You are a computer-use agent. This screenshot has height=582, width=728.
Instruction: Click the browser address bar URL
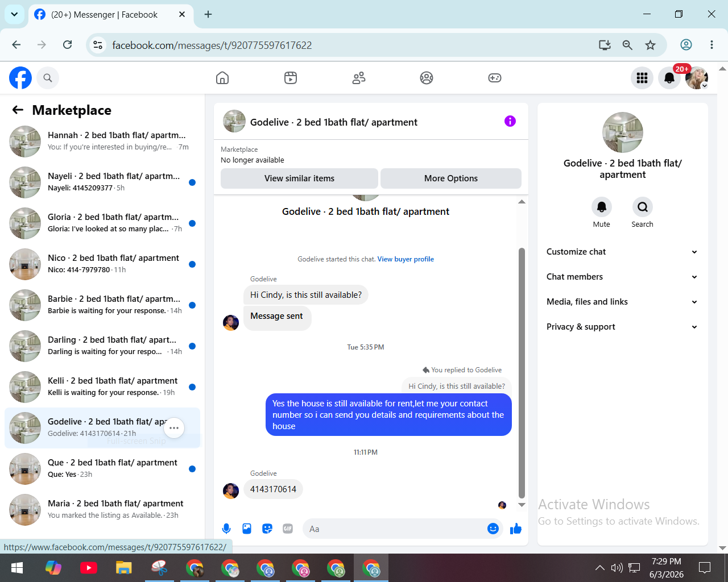212,45
